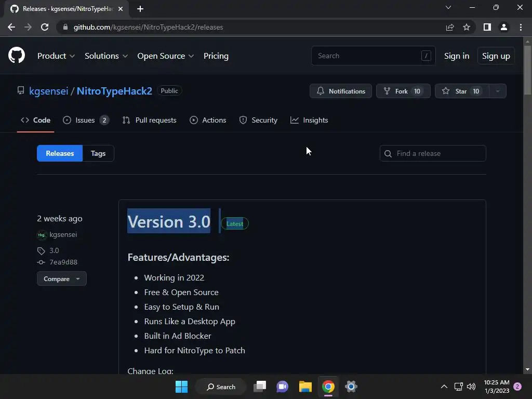Open commit 7ea9d88
Viewport: 532px width, 399px height.
(63, 262)
